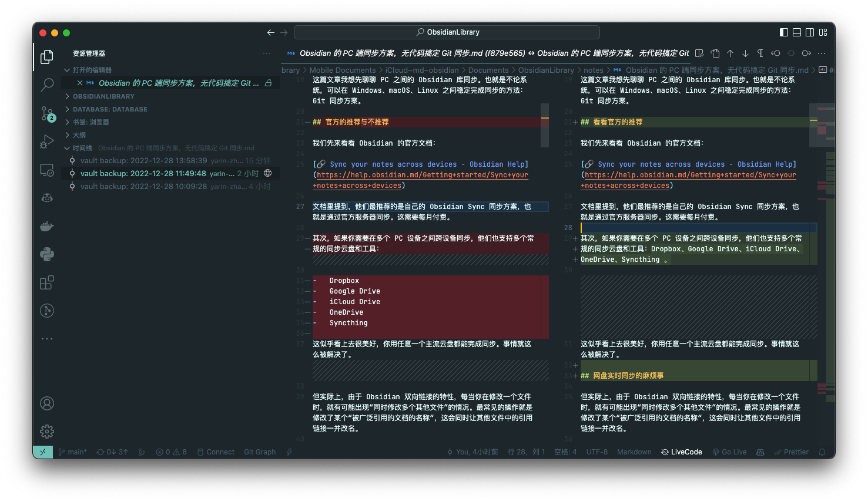Screen dimensions: 868x502
Task: Open the remote window indicator in status bar
Action: click(42, 452)
